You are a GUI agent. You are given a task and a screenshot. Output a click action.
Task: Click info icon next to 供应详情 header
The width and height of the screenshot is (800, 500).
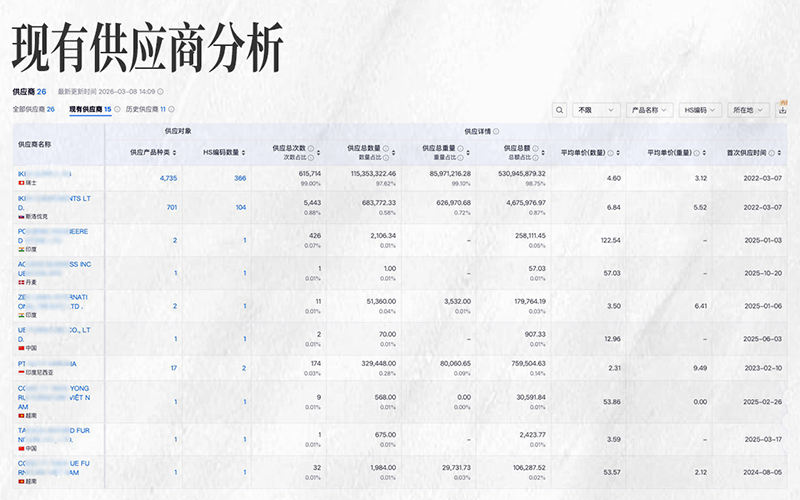(497, 131)
